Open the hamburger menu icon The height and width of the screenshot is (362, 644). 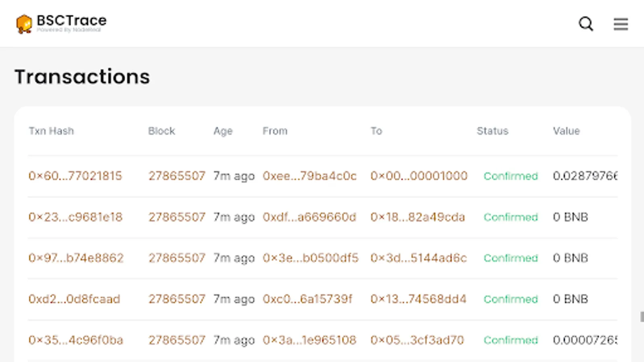621,24
